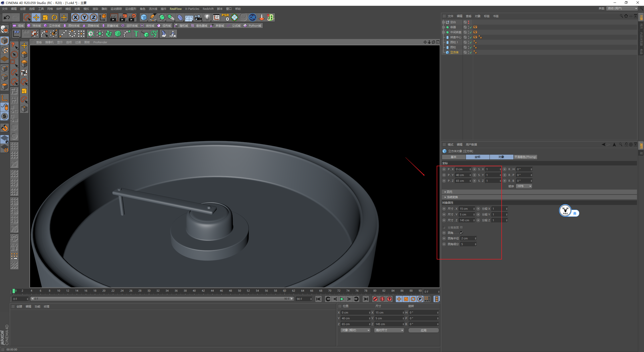The height and width of the screenshot is (352, 644).
Task: Open the 运动图形 menu
Action: click(131, 9)
